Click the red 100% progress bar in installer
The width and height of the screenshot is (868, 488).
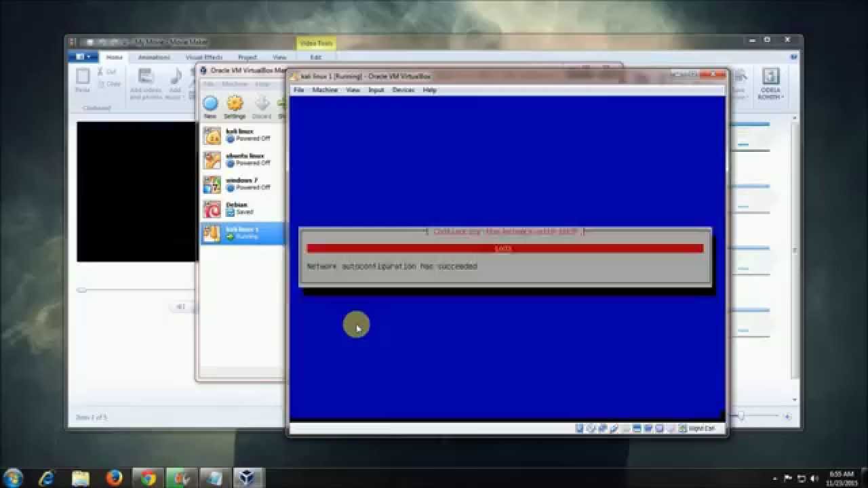pos(505,249)
